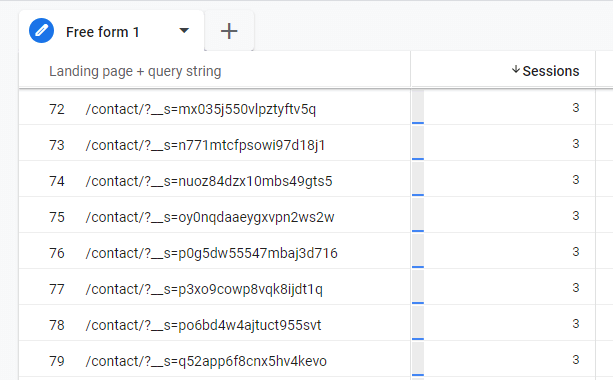The height and width of the screenshot is (380, 613).
Task: Click the sessions value 3 in row 75
Action: [x=575, y=215]
